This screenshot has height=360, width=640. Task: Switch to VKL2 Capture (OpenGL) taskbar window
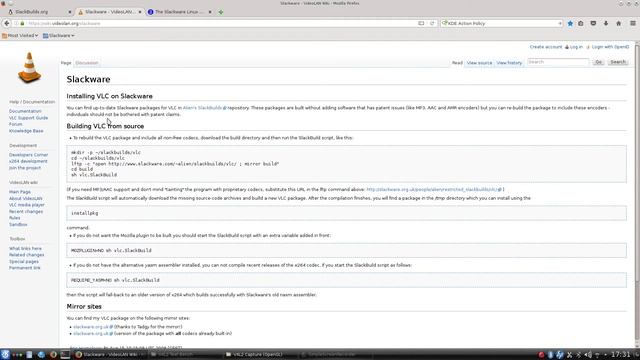click(x=257, y=354)
